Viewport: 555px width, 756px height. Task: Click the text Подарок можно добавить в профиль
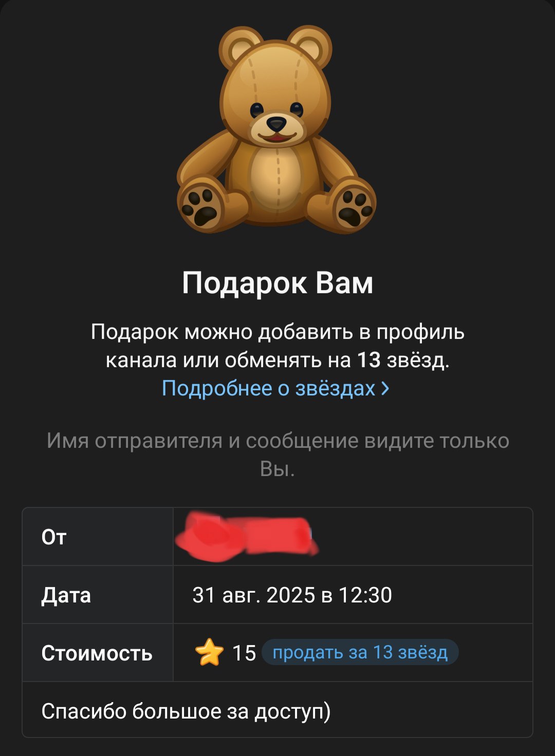[277, 332]
